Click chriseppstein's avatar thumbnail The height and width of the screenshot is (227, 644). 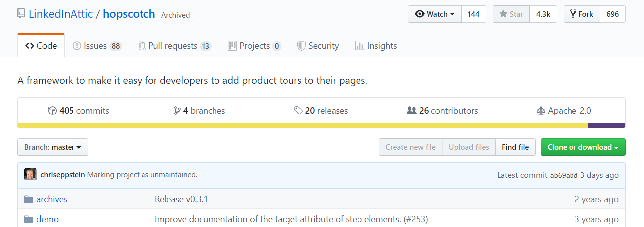tap(30, 175)
